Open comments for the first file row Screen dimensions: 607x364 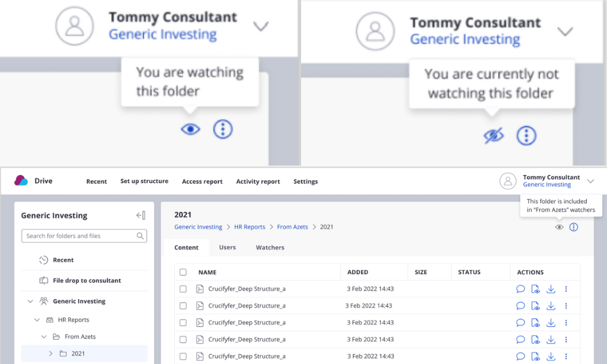(x=520, y=289)
